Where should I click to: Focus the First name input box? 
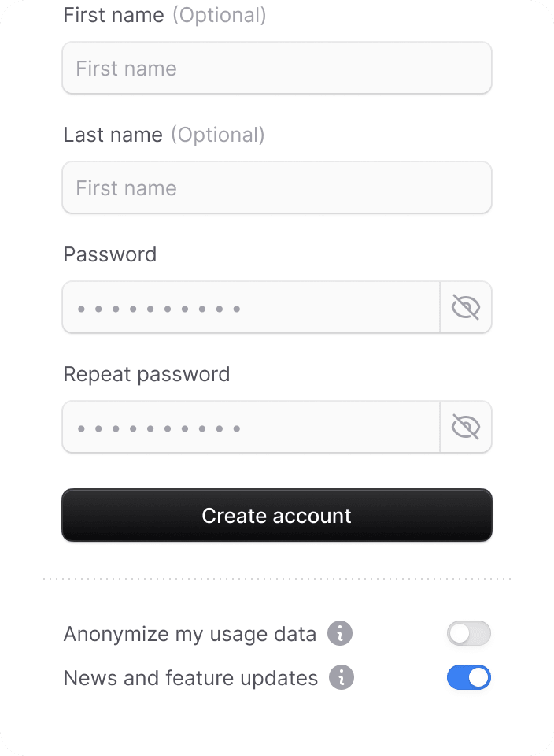tap(277, 68)
